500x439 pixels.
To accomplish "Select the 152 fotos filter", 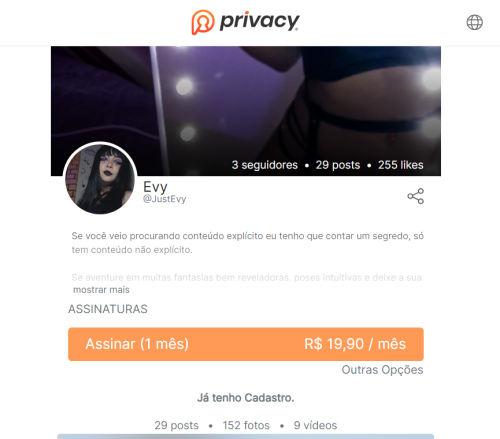I will click(x=246, y=425).
